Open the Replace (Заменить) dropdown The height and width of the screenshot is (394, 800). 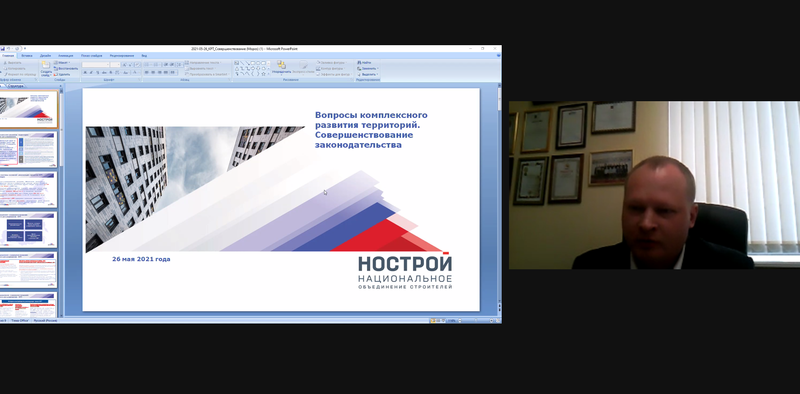point(367,68)
